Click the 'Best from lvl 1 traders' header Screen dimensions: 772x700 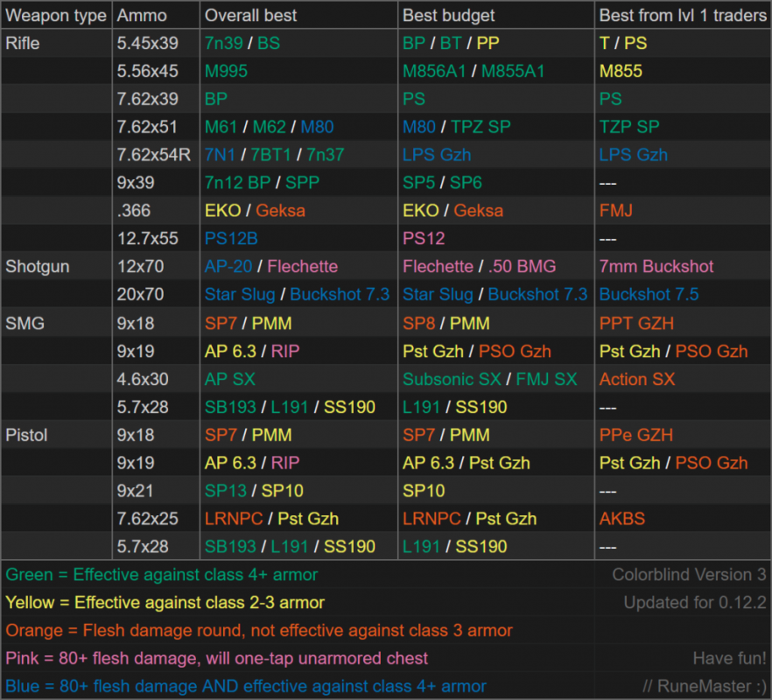[683, 15]
